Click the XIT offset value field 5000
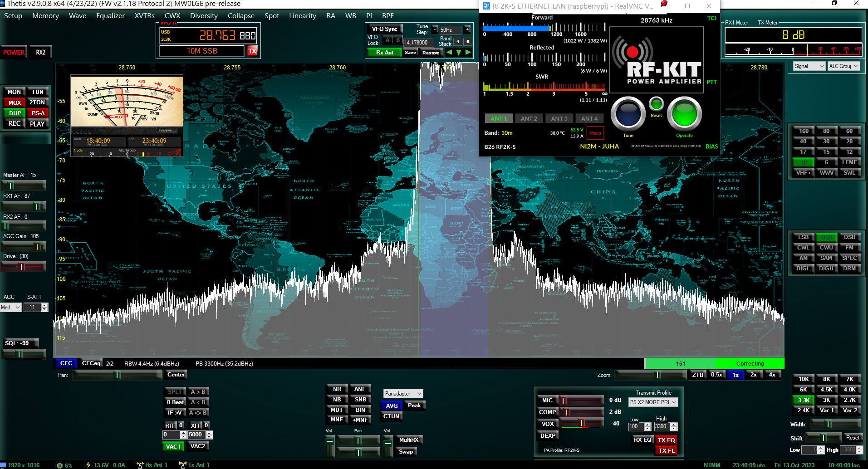 (x=197, y=435)
